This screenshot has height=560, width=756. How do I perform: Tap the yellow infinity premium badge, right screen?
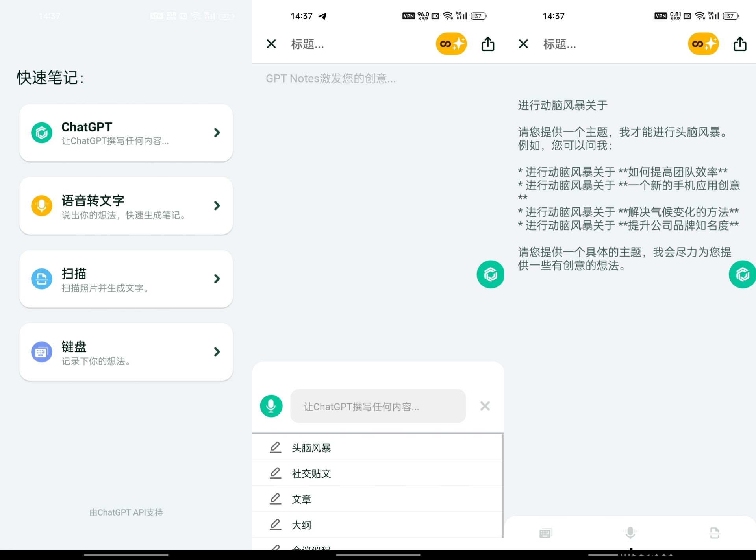703,44
